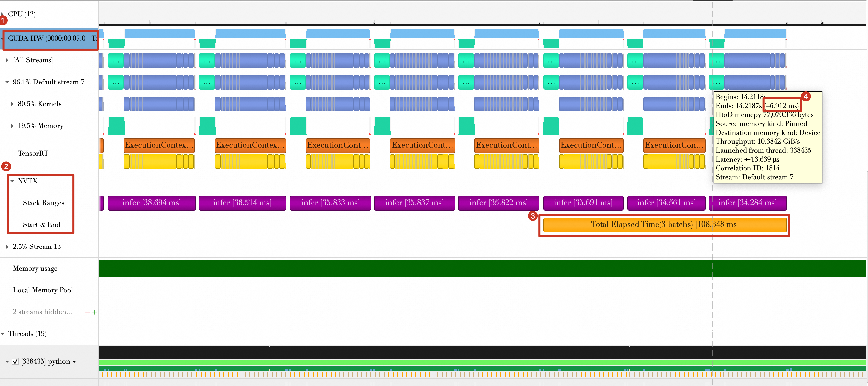Click the green Memory usage bar
This screenshot has height=386, width=868.
[x=482, y=269]
